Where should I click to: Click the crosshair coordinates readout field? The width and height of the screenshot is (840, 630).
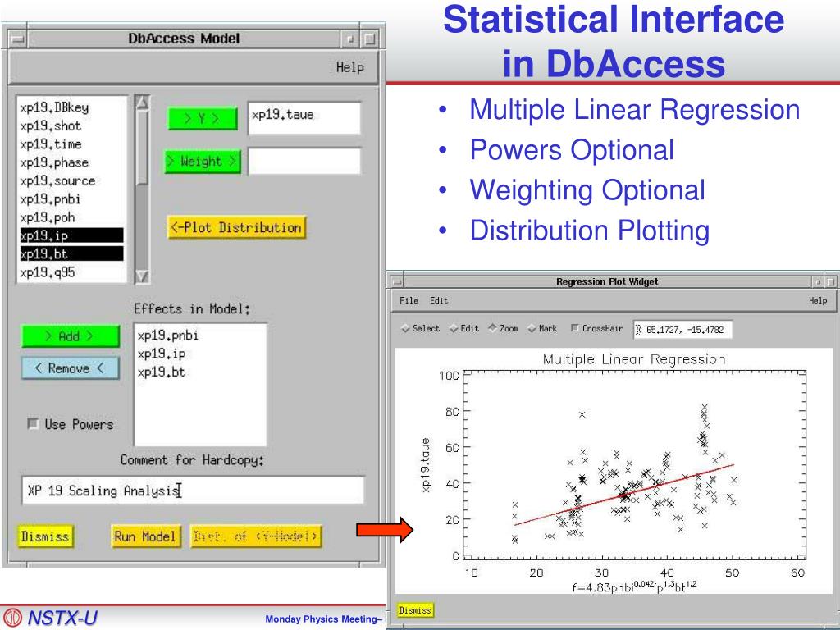682,330
